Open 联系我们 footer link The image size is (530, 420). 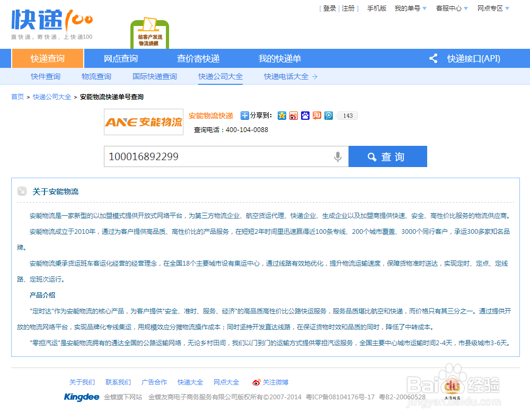[x=118, y=382]
